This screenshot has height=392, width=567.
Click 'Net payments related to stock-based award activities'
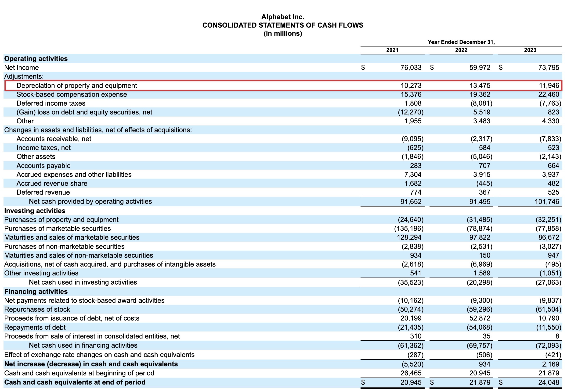coord(84,300)
